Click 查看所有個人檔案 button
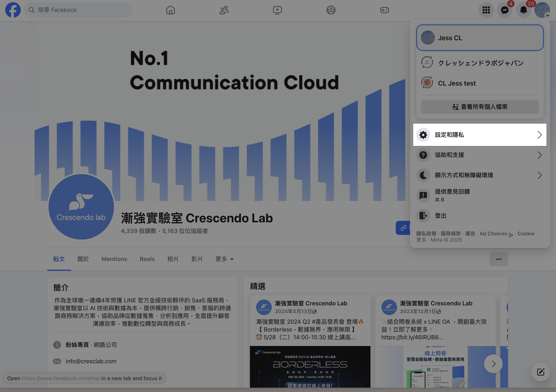 pyautogui.click(x=480, y=107)
